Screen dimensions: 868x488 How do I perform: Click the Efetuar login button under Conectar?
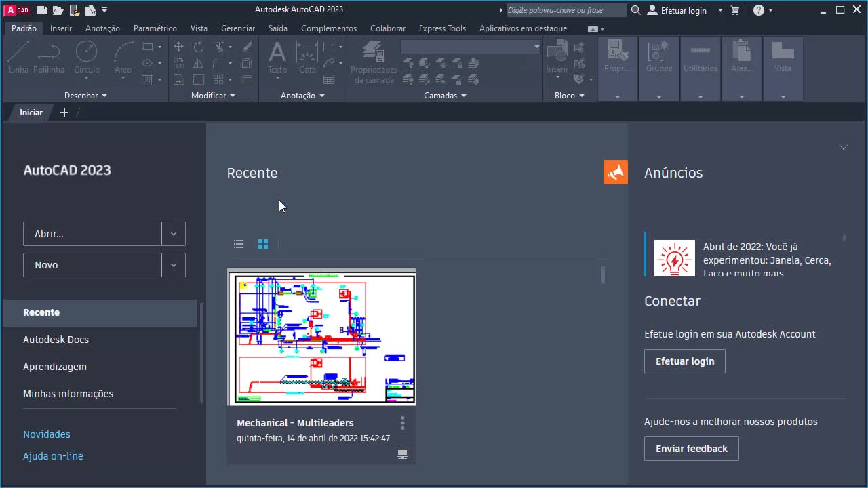point(685,361)
